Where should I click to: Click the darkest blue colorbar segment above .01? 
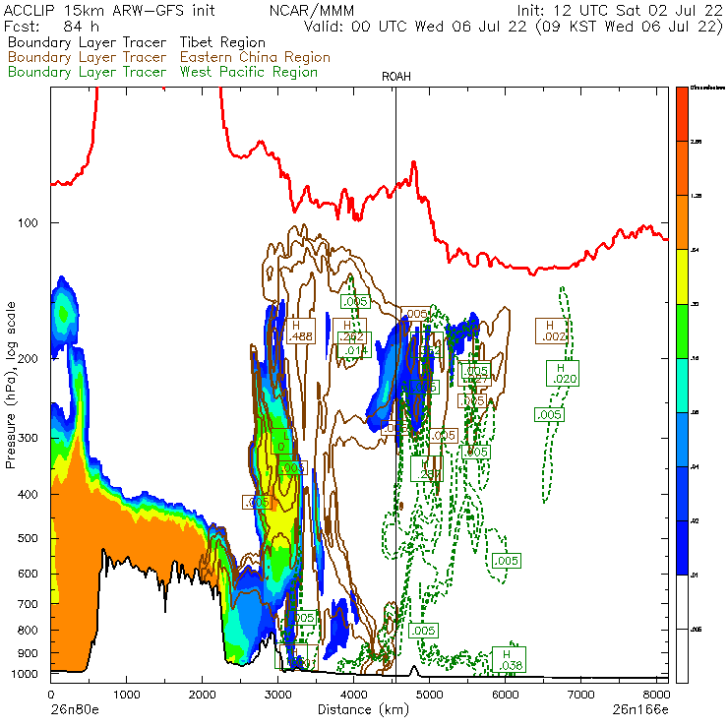[682, 548]
